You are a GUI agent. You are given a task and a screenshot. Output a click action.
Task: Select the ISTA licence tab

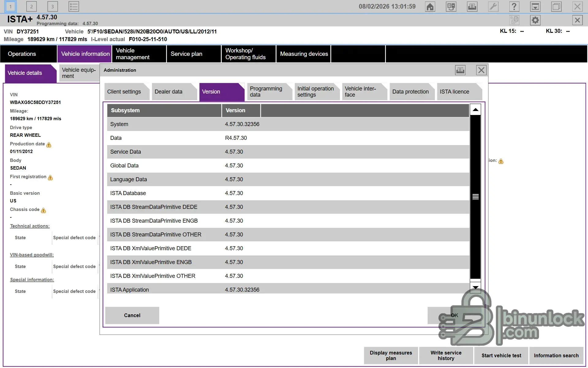point(454,92)
